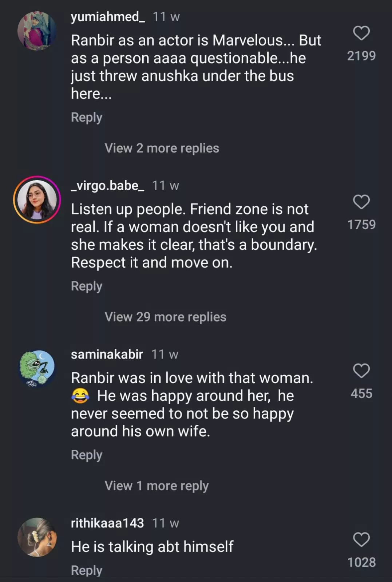This screenshot has height=582, width=392.
Task: Reply to _virgo.babe_'s comment
Action: tap(87, 286)
